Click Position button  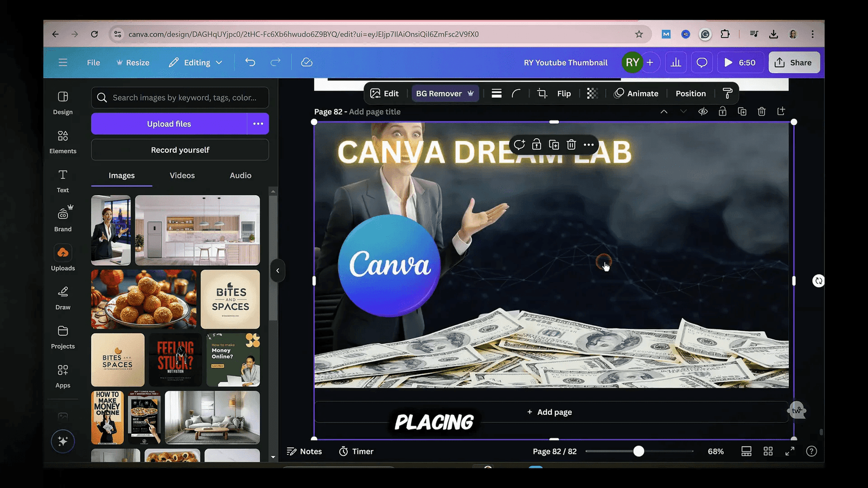(x=691, y=93)
